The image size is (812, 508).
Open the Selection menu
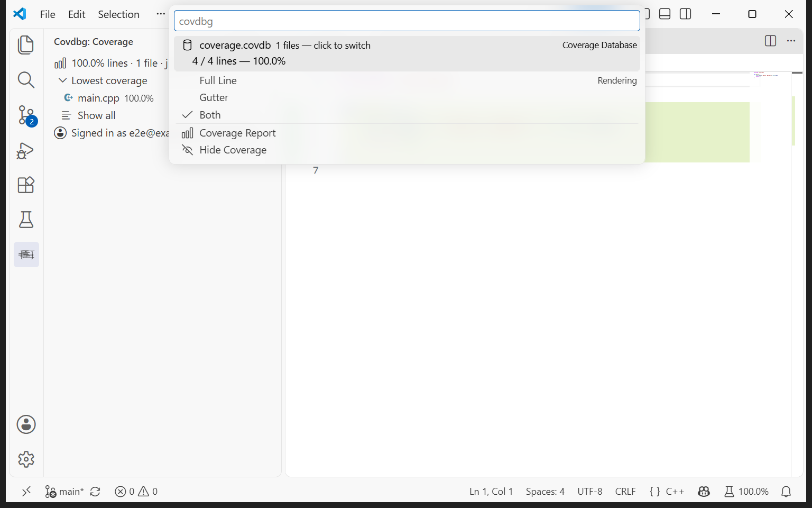[118, 14]
